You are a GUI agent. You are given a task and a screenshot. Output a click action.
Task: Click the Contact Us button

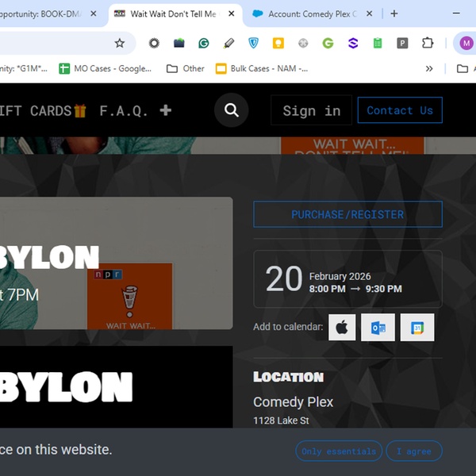pyautogui.click(x=400, y=110)
